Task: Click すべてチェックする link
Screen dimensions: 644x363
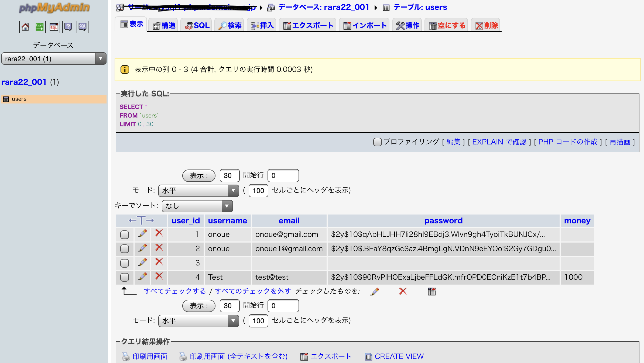Action: pyautogui.click(x=175, y=291)
